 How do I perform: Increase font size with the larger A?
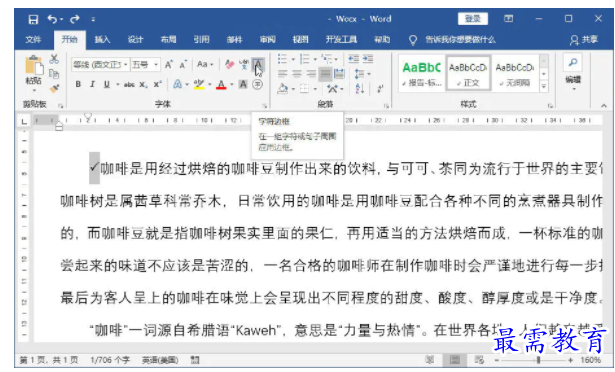click(x=169, y=64)
